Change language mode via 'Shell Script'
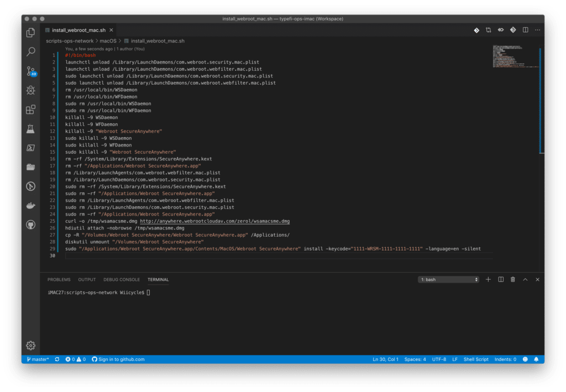Image resolution: width=566 pixels, height=392 pixels. 476,359
